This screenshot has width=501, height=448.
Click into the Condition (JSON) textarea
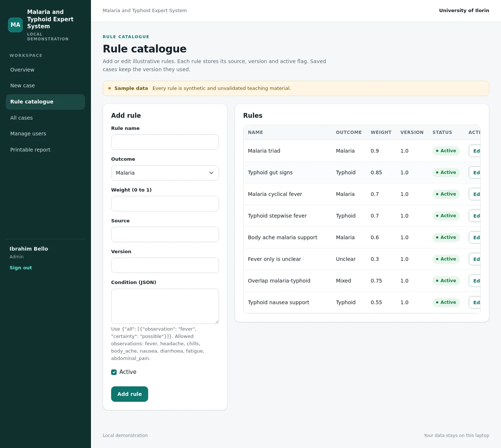[165, 306]
